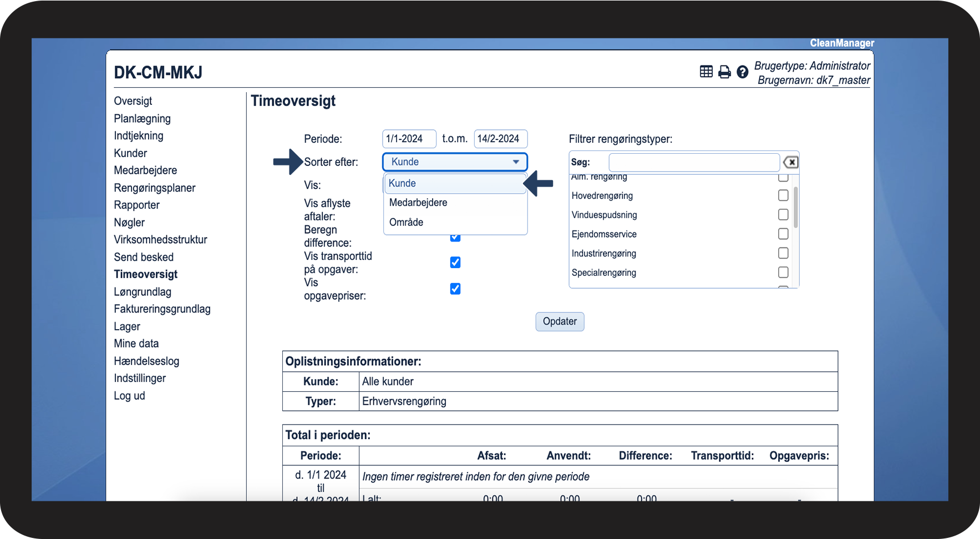The height and width of the screenshot is (539, 980).
Task: Click Log ud link
Action: pos(129,396)
